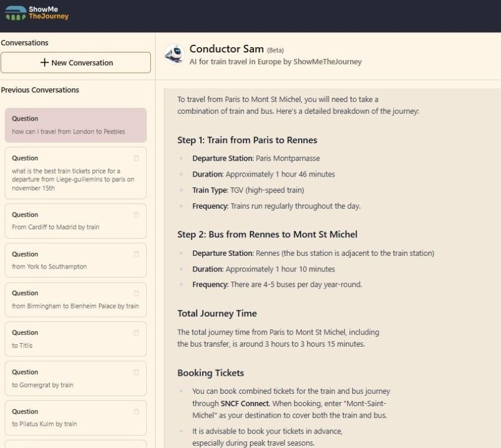Screen dimensions: 501x448
Task: Open the 'From Cardiff to Madrid by train' conversation
Action: (x=76, y=221)
